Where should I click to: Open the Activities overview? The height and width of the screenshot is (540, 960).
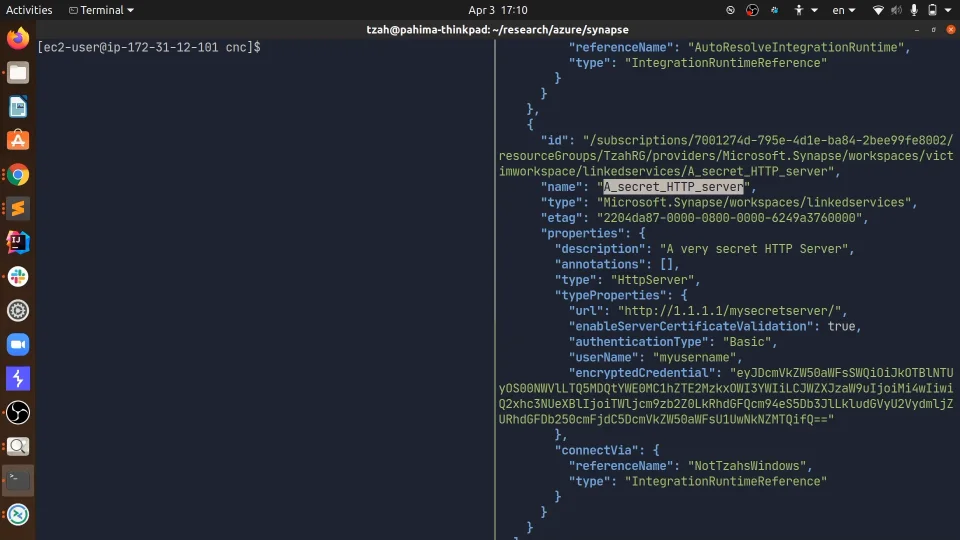[29, 10]
